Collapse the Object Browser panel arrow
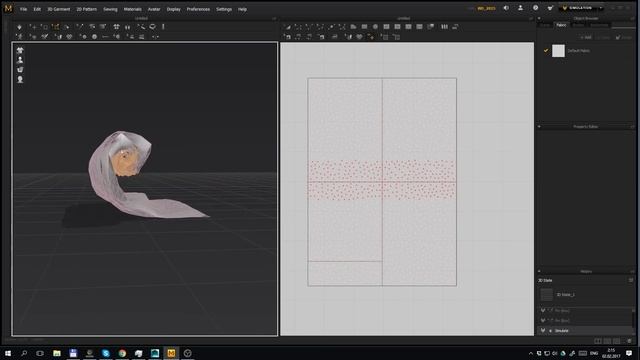The height and width of the screenshot is (360, 640). coord(539,18)
